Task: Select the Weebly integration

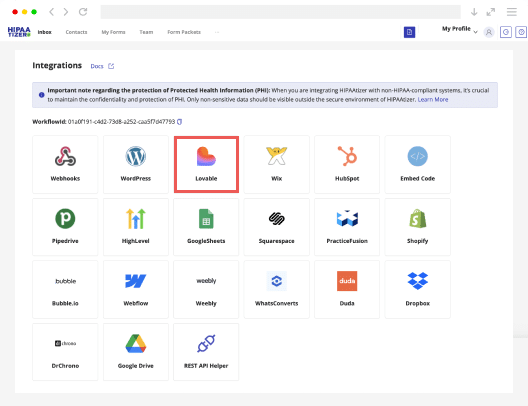Action: pyautogui.click(x=206, y=290)
